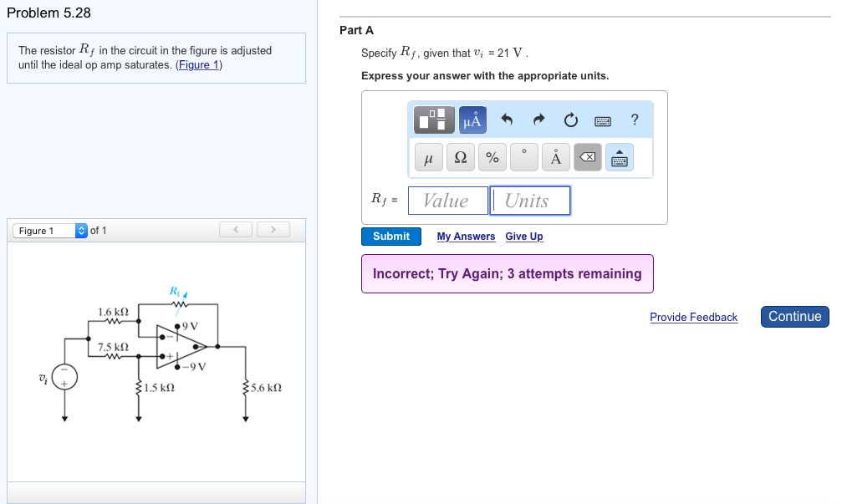Click the Value input field
Image resolution: width=847 pixels, height=504 pixels.
[x=447, y=201]
